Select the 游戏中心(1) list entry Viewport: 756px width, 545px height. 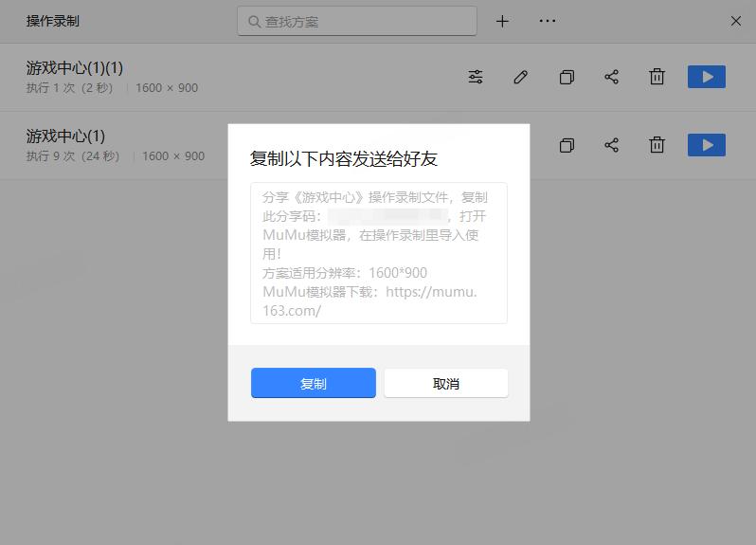tap(66, 136)
